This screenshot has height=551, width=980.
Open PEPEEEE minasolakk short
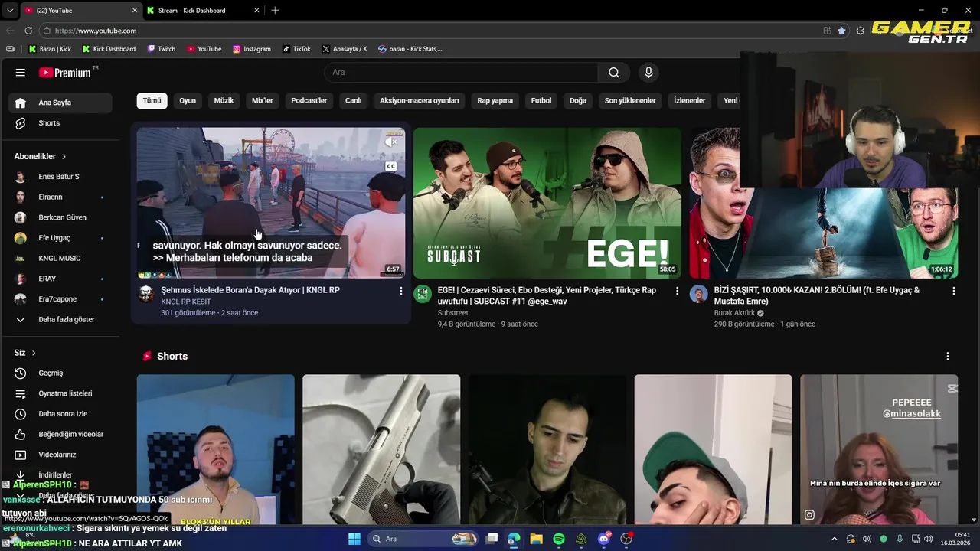tap(879, 450)
